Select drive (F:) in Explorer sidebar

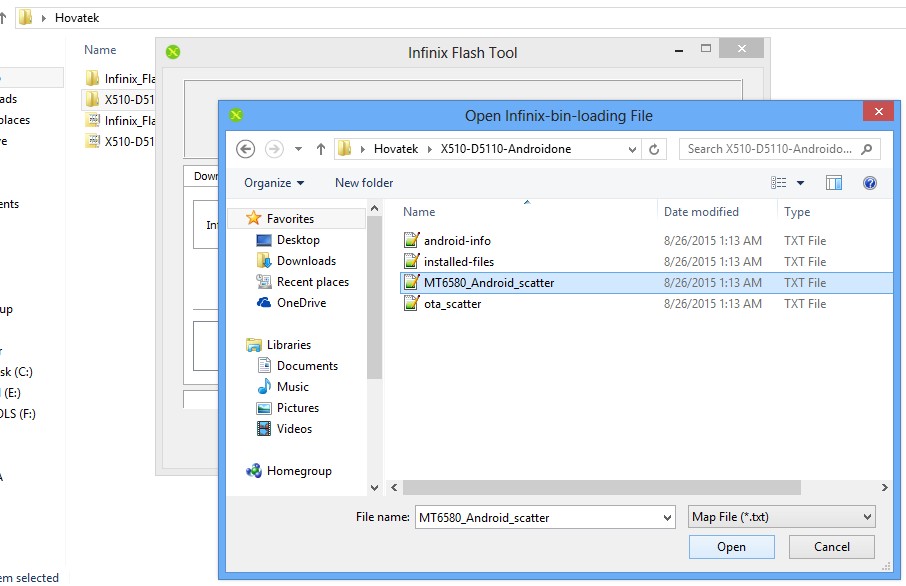coord(17,414)
